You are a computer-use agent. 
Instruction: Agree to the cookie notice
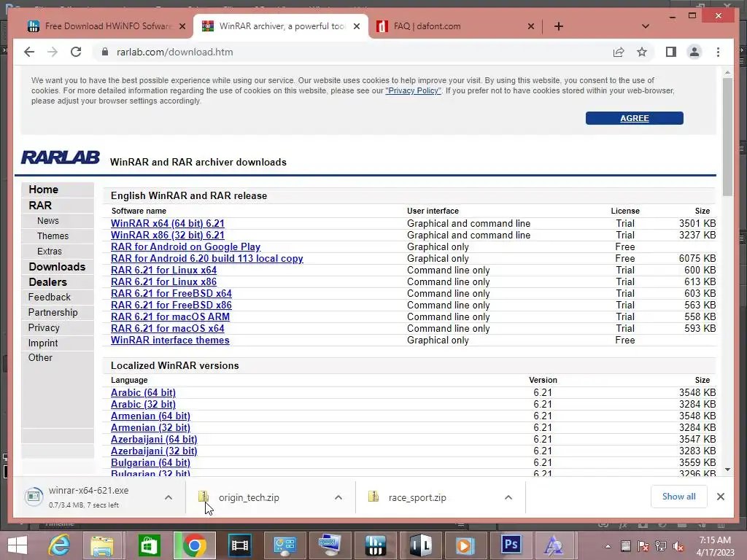(634, 118)
